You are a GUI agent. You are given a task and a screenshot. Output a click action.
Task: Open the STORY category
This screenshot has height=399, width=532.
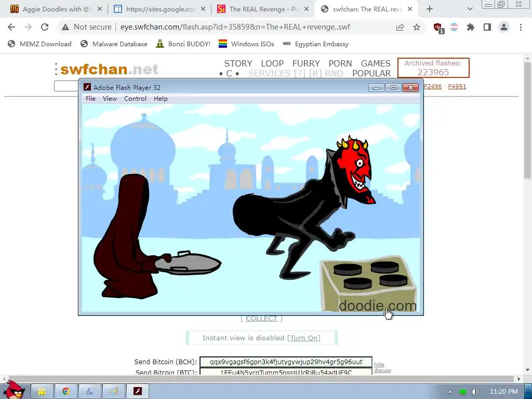(x=238, y=63)
